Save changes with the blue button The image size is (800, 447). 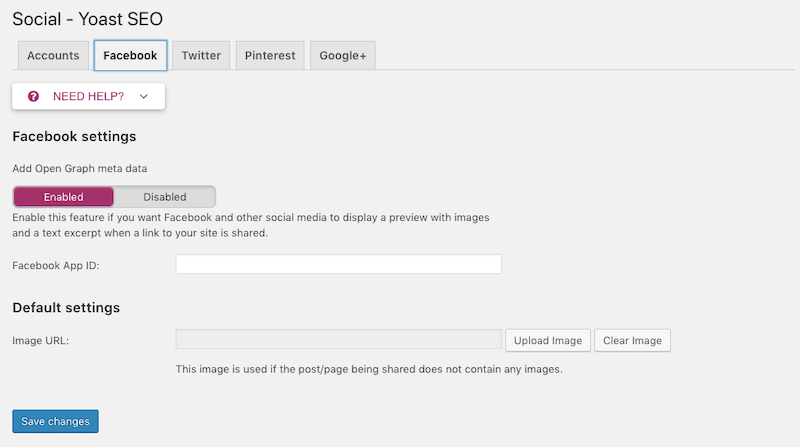(55, 421)
